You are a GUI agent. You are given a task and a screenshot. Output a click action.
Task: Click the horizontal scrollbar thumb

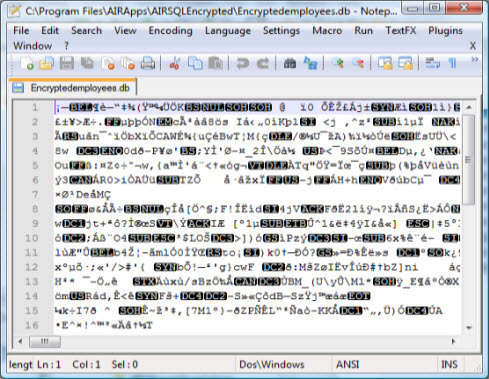(45, 341)
